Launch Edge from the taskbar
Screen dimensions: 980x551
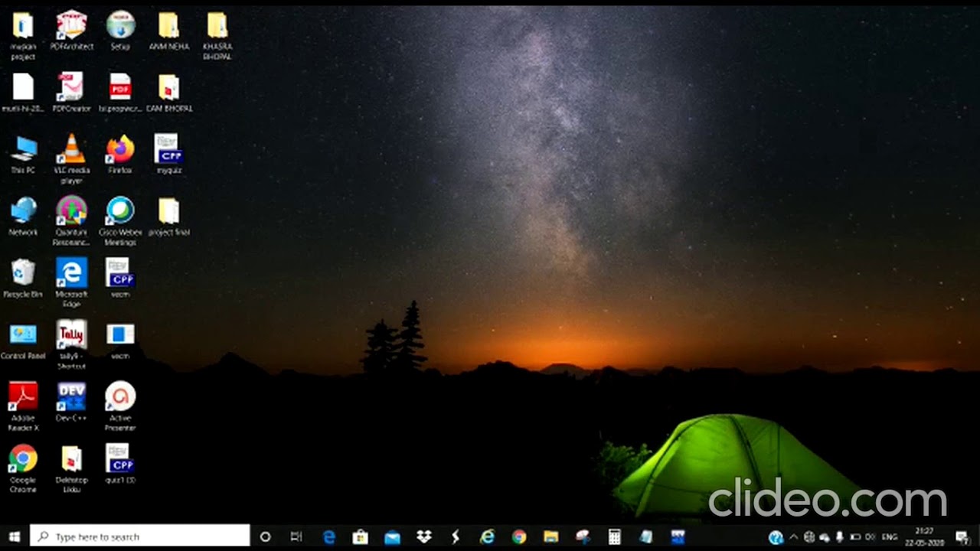tap(329, 536)
